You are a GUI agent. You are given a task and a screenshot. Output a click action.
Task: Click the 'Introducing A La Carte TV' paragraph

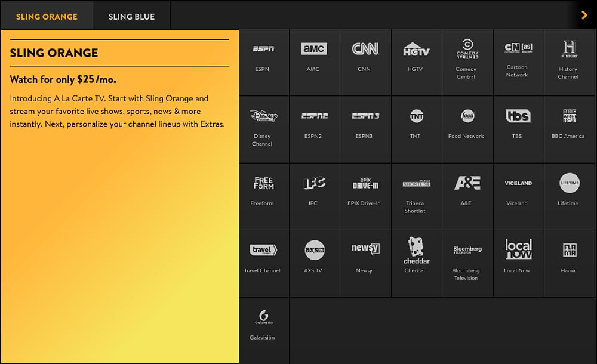tap(117, 111)
